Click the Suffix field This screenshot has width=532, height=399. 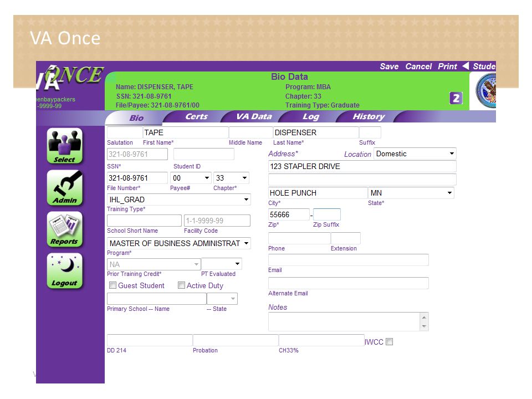pyautogui.click(x=370, y=132)
